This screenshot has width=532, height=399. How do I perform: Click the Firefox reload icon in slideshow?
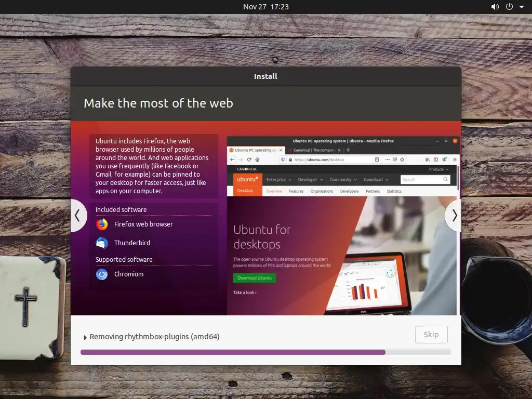[249, 159]
